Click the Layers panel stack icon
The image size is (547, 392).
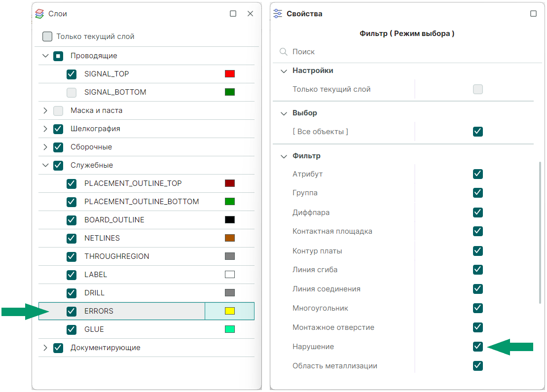(40, 14)
